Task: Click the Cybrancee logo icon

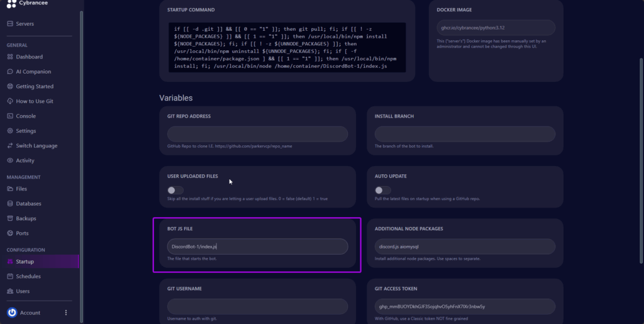Action: click(x=11, y=4)
